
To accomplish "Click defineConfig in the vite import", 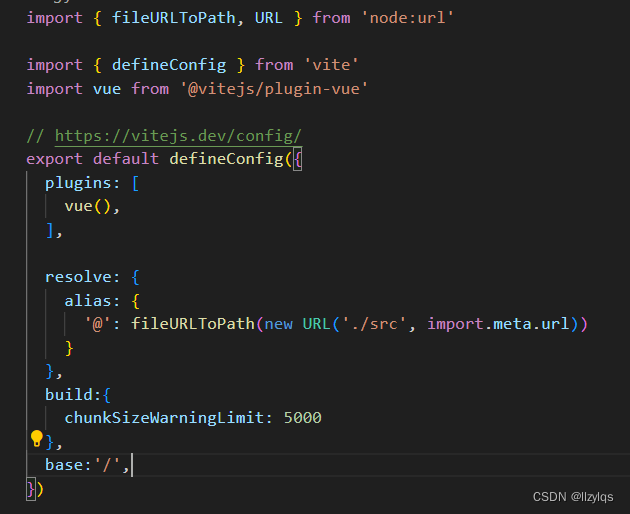I will 169,65.
